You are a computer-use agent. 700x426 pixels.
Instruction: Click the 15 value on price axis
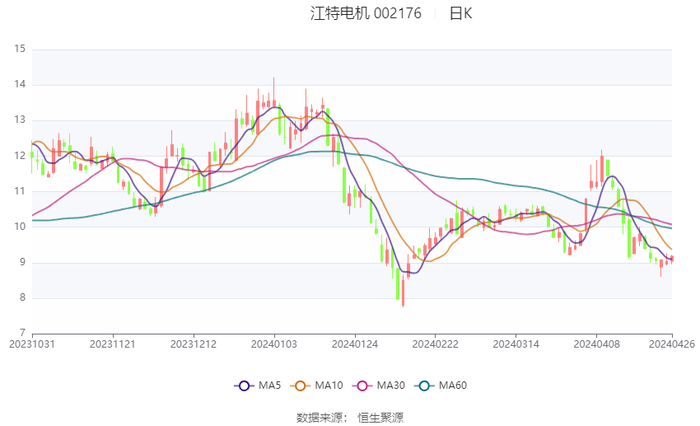(x=20, y=48)
